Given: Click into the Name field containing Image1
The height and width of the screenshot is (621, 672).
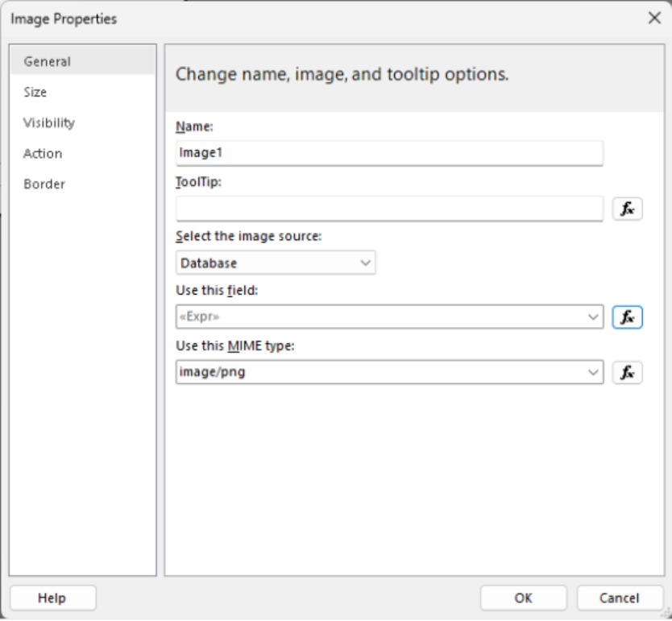Looking at the screenshot, I should pos(388,153).
